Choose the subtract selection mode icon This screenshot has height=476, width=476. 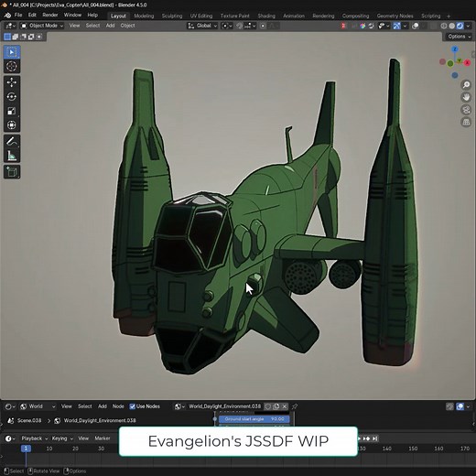[23, 37]
